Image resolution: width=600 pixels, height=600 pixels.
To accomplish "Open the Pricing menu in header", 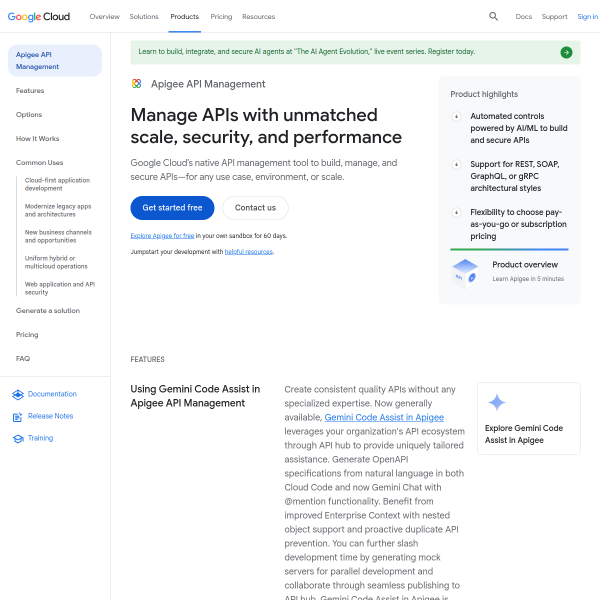I will [x=221, y=16].
